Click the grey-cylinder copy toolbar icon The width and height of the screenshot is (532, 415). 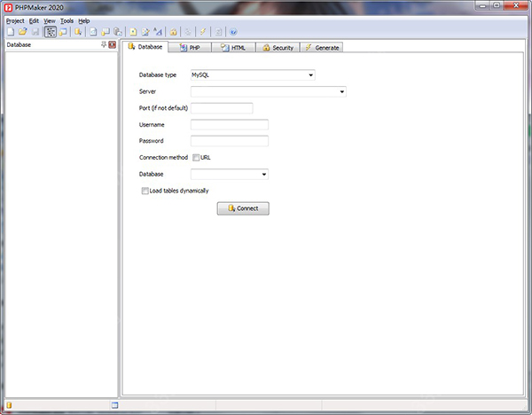coord(118,32)
